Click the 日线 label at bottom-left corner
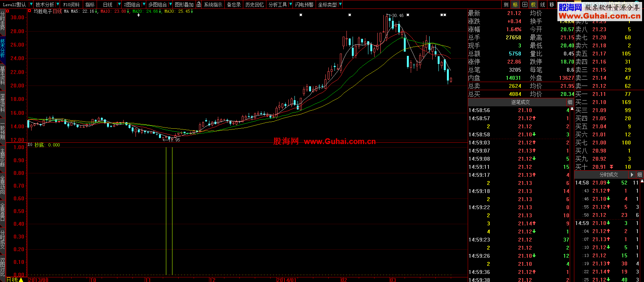This screenshot has width=644, height=282. (12, 279)
